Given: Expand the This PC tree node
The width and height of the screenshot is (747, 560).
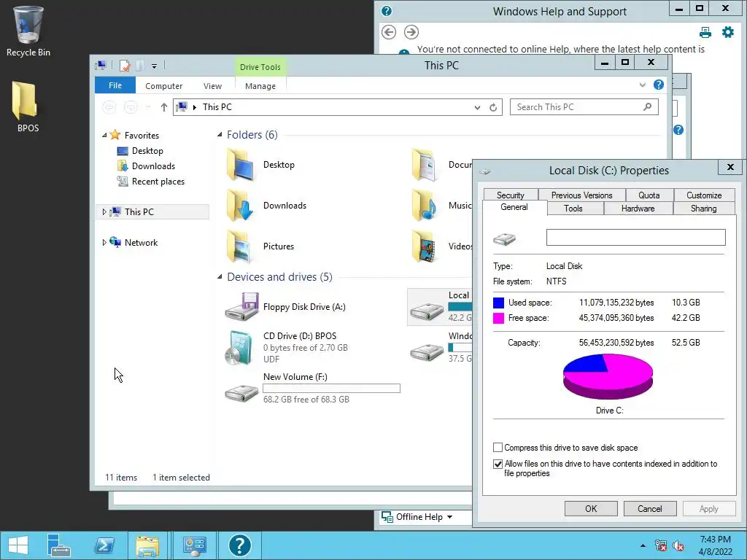Looking at the screenshot, I should [104, 212].
